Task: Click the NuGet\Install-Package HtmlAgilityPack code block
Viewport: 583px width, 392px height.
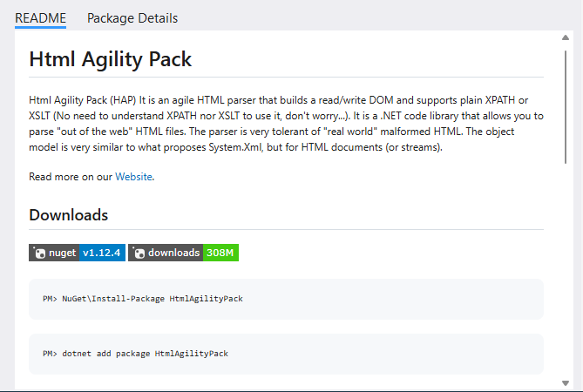Action: pyautogui.click(x=287, y=299)
